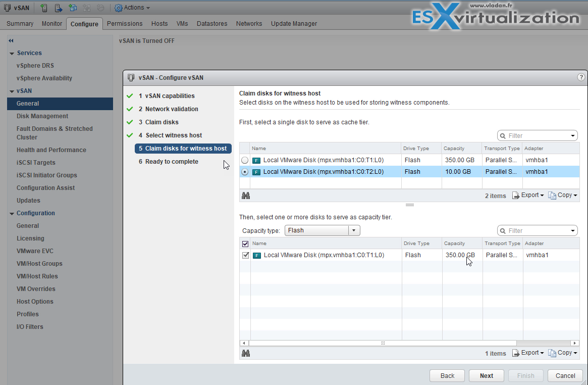Click flash disk icon in capacity tier row
The image size is (588, 385).
[257, 255]
